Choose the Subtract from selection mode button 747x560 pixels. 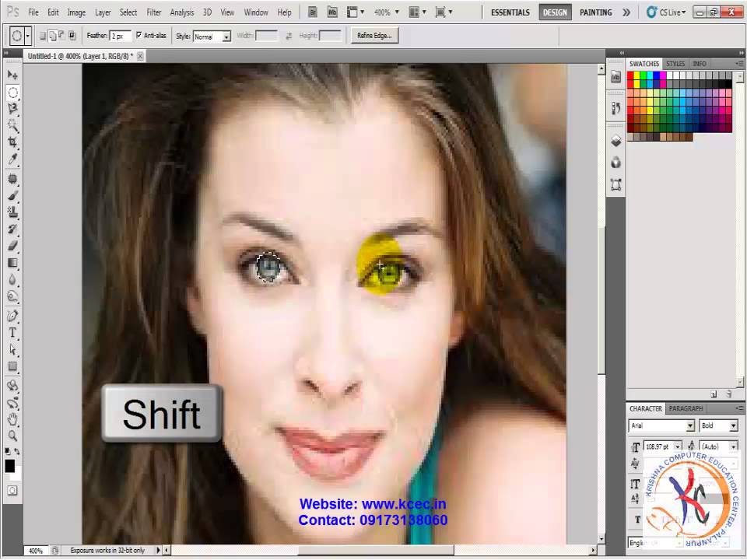[x=62, y=35]
